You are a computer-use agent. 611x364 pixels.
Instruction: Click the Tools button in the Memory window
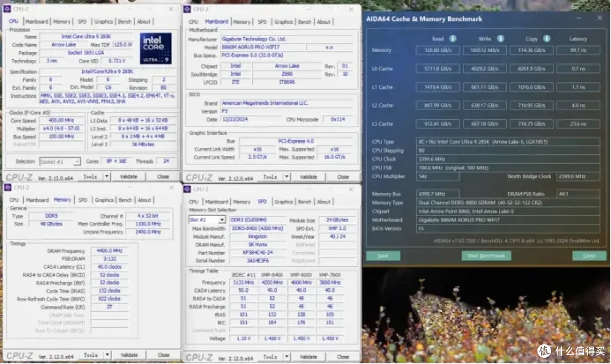coord(91,354)
